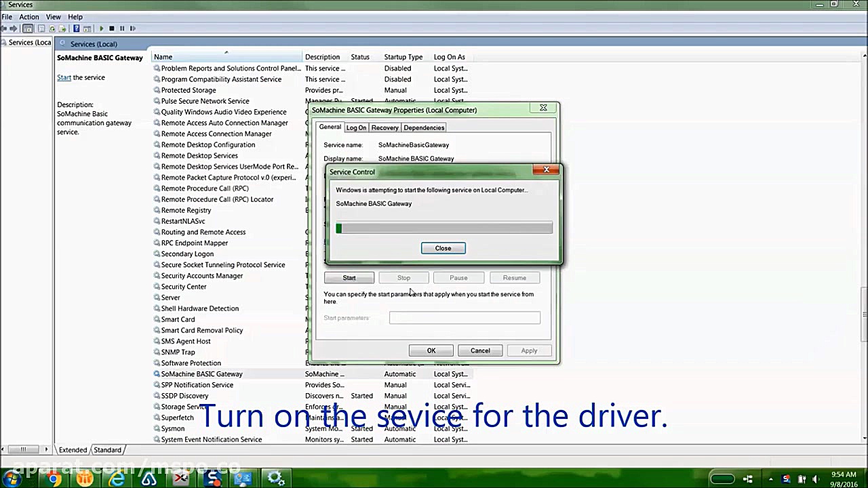Viewport: 868px width, 488px height.
Task: Switch to the Services gear taskbar icon
Action: tap(276, 479)
